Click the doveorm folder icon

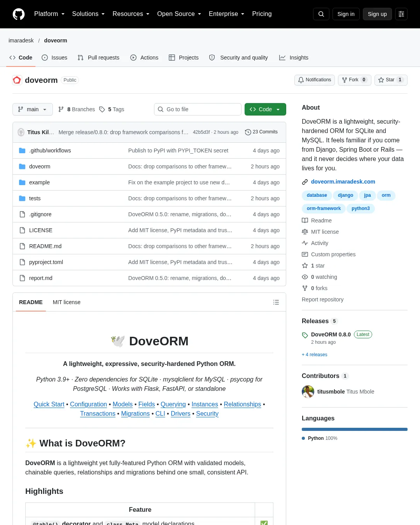pos(22,166)
